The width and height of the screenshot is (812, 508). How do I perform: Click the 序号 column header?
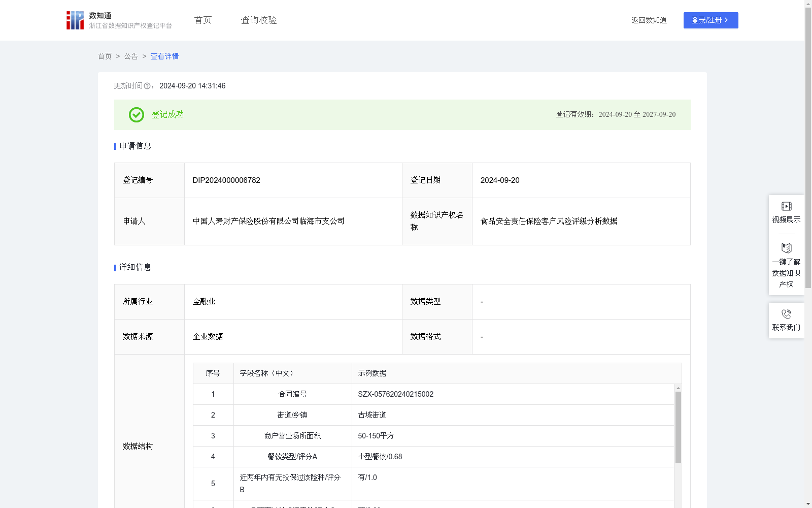[x=213, y=373]
